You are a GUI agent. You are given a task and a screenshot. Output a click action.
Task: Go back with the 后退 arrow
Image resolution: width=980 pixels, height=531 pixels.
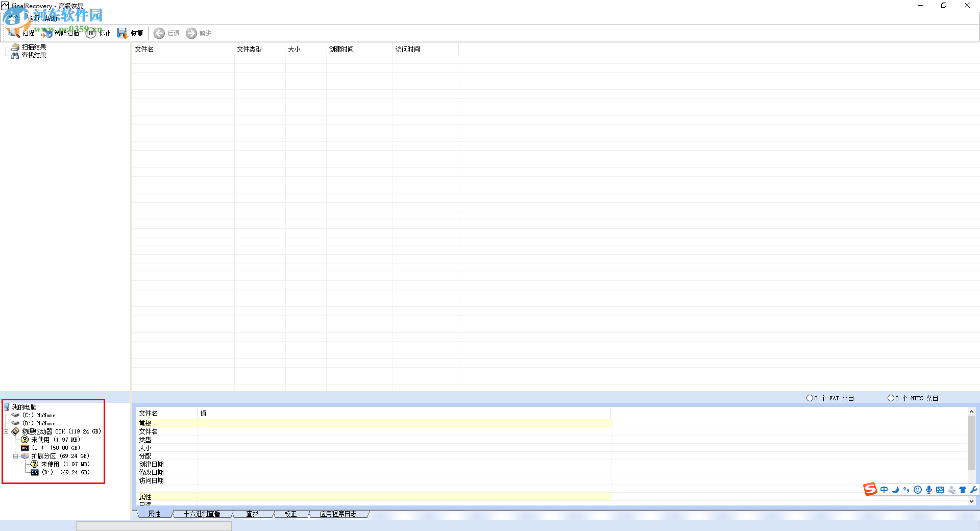[159, 33]
